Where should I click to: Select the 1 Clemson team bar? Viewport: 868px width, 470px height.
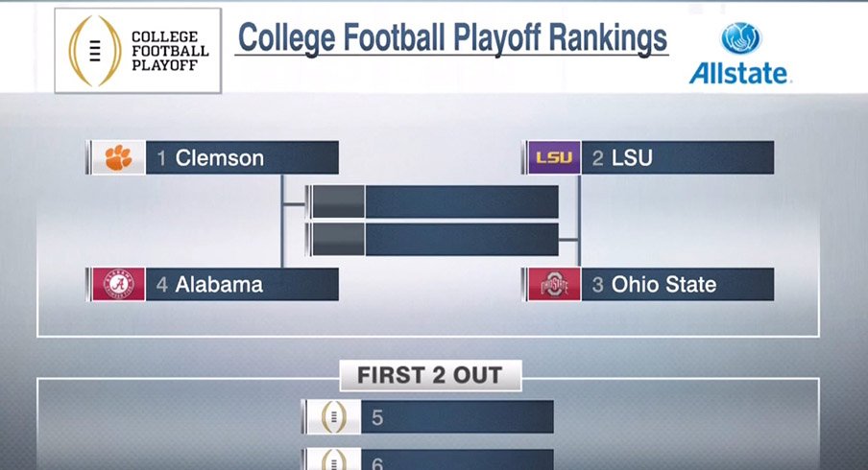pyautogui.click(x=212, y=157)
